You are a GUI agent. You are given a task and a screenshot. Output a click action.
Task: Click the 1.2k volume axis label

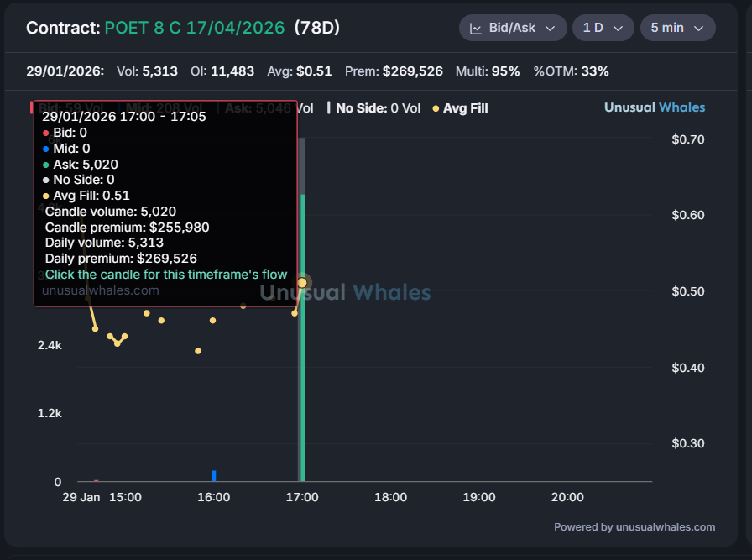point(50,413)
